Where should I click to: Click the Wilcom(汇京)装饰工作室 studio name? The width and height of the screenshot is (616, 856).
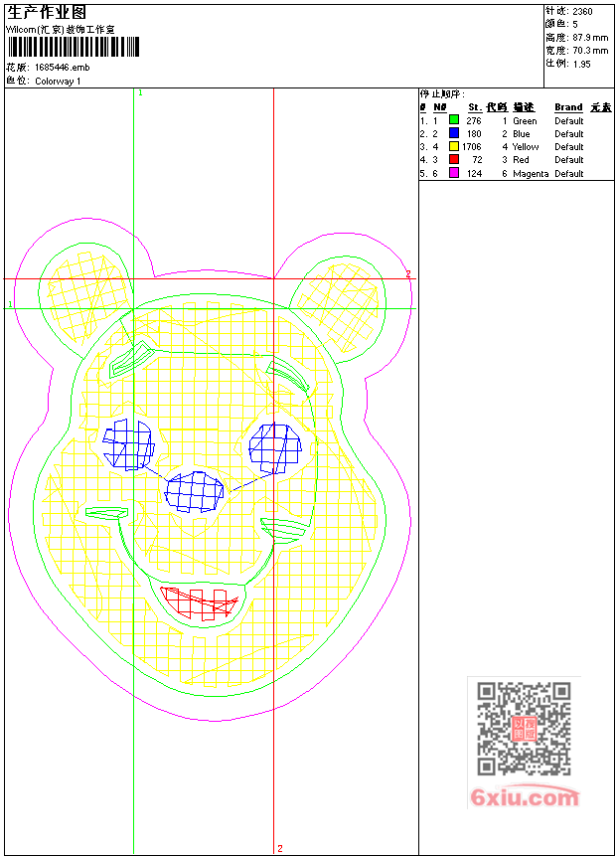coord(60,30)
